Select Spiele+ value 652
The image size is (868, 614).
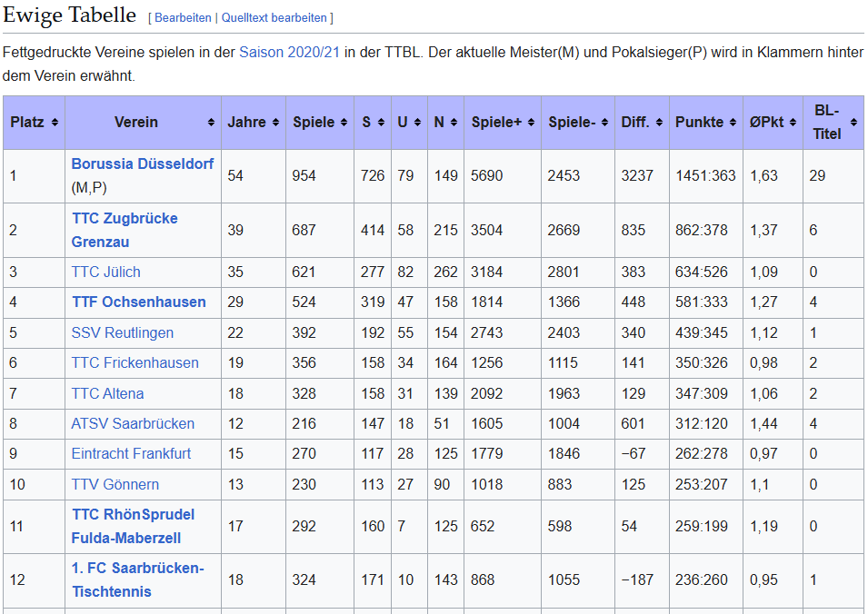(483, 526)
